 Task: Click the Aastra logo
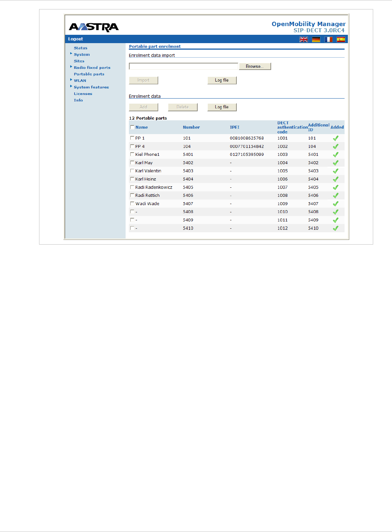(94, 27)
